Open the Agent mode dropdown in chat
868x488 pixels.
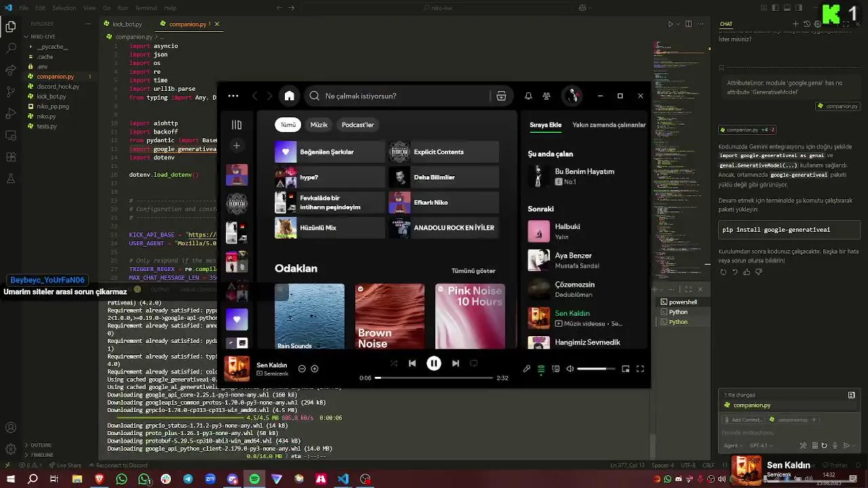point(733,445)
